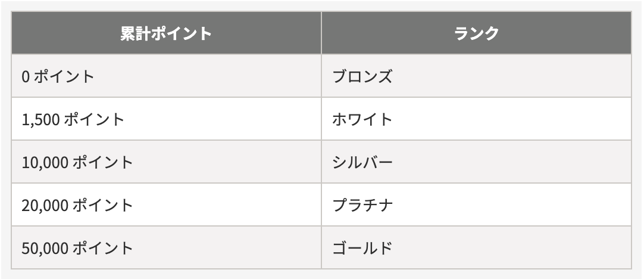Click the word ポイント after 10,000
This screenshot has width=644, height=279.
tap(102, 163)
